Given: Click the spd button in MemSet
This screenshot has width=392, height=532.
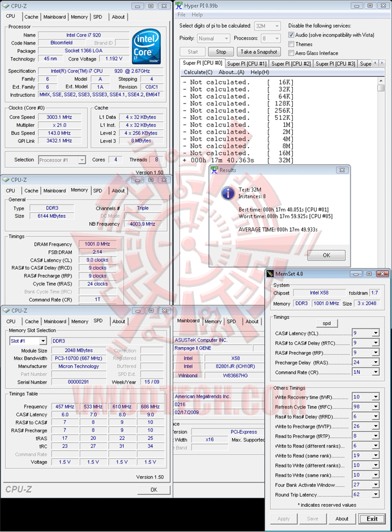Looking at the screenshot, I should [327, 323].
